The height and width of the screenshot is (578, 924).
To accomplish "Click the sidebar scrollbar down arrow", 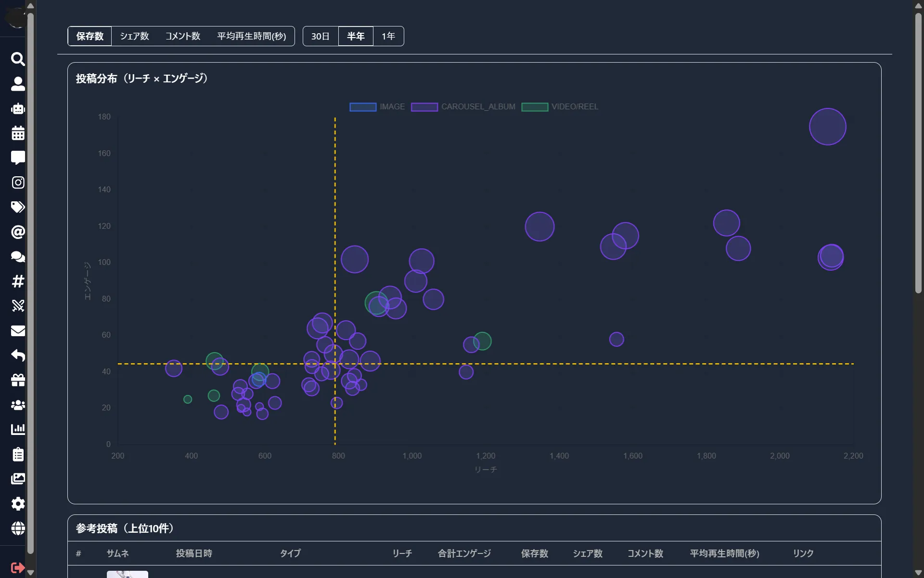I will [30, 573].
